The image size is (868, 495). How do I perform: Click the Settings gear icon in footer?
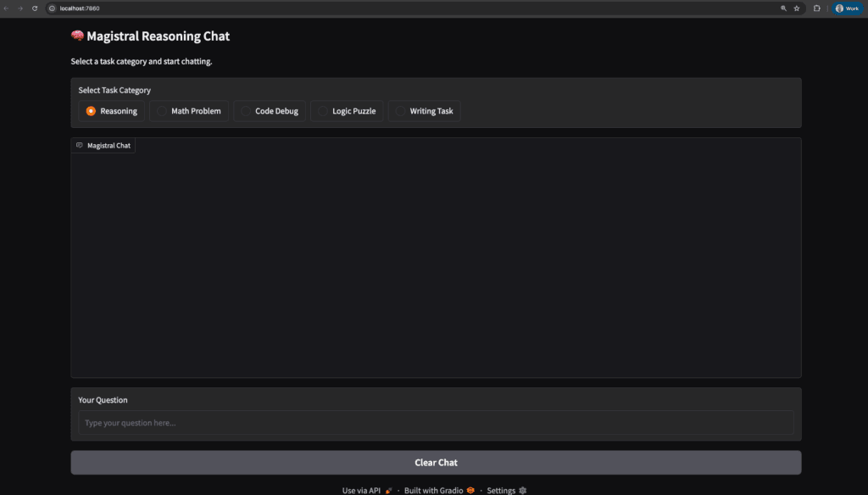click(x=522, y=490)
